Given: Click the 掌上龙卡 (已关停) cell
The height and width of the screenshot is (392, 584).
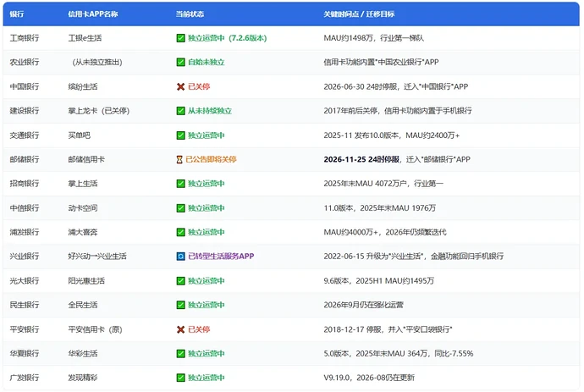Looking at the screenshot, I should coord(99,111).
